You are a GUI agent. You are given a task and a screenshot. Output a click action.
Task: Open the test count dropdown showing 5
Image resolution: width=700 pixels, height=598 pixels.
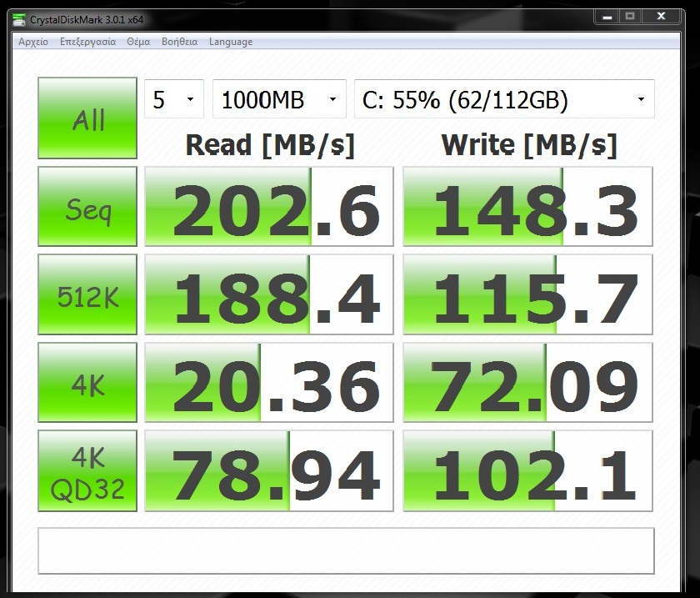tap(174, 99)
